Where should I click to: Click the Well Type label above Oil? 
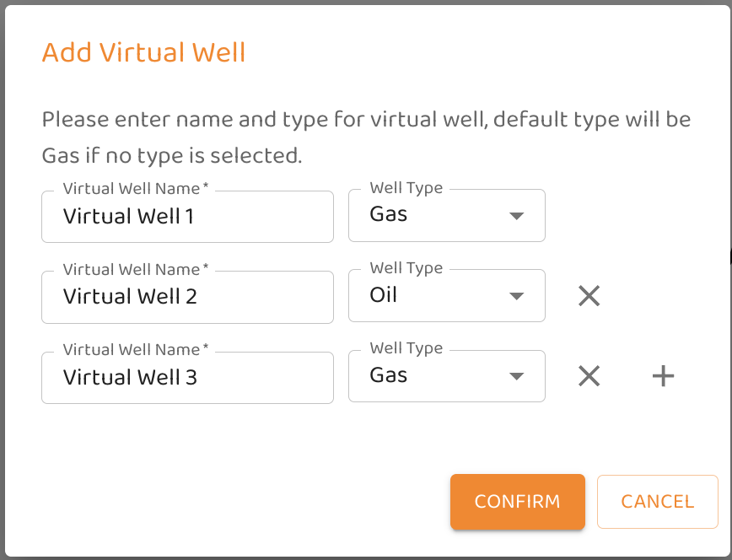click(x=406, y=268)
